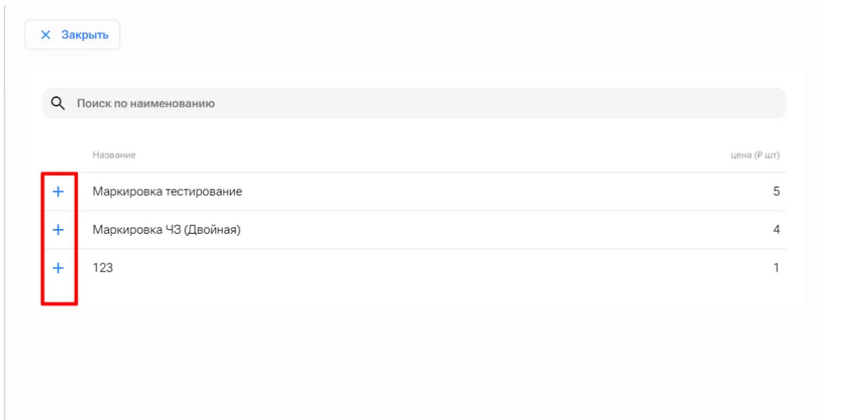Click the ₽ symbol in the price header

[x=763, y=155]
